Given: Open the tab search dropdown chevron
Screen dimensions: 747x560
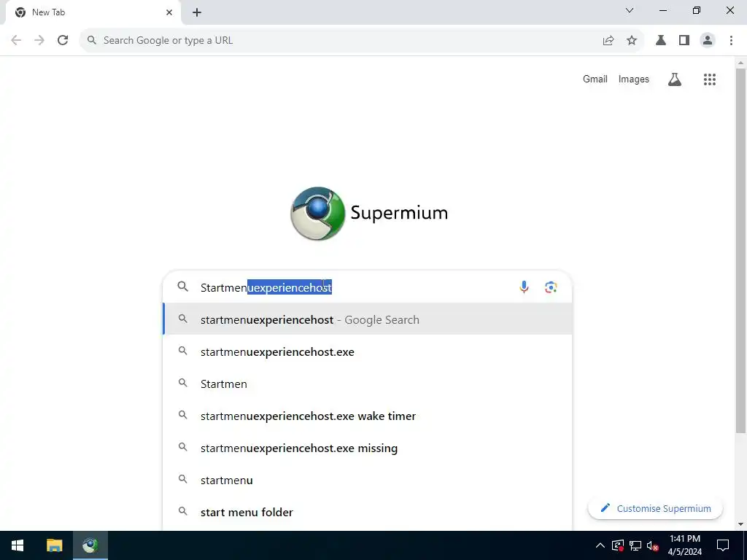Looking at the screenshot, I should [630, 10].
